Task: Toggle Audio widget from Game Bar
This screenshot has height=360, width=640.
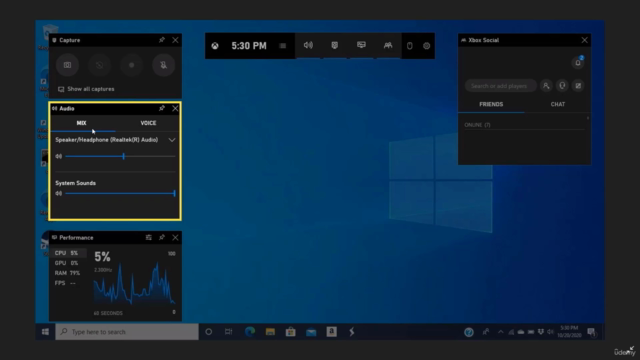Action: pyautogui.click(x=308, y=45)
